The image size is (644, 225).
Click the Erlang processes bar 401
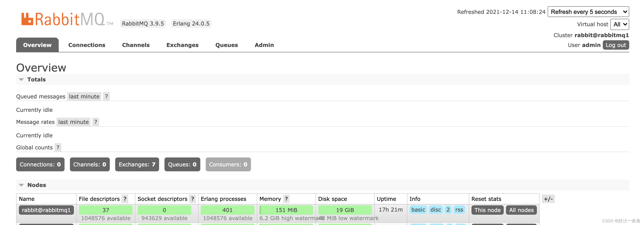click(227, 210)
